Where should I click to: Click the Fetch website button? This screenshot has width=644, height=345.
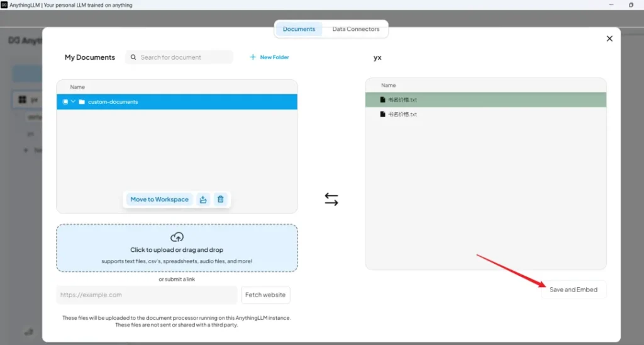pyautogui.click(x=265, y=295)
